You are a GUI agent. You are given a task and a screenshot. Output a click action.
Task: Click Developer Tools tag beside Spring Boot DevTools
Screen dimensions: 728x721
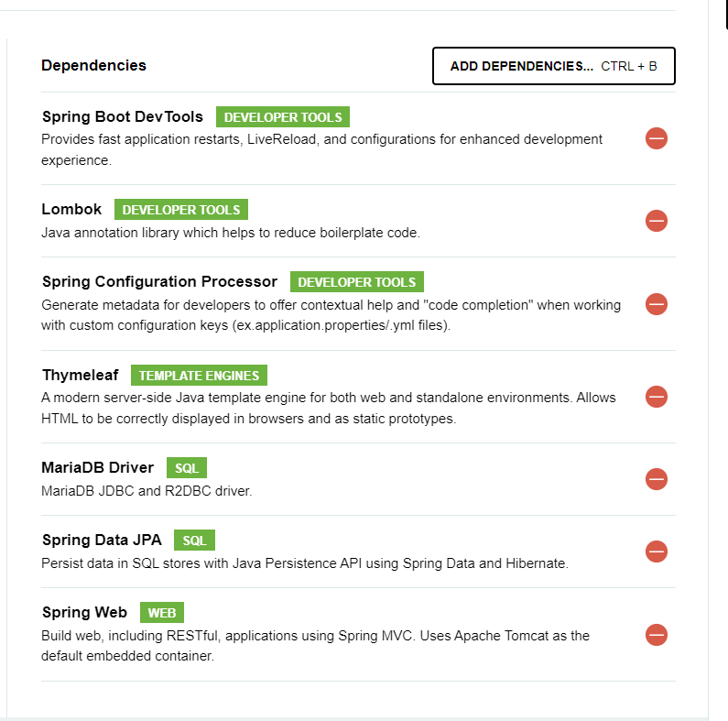click(283, 116)
